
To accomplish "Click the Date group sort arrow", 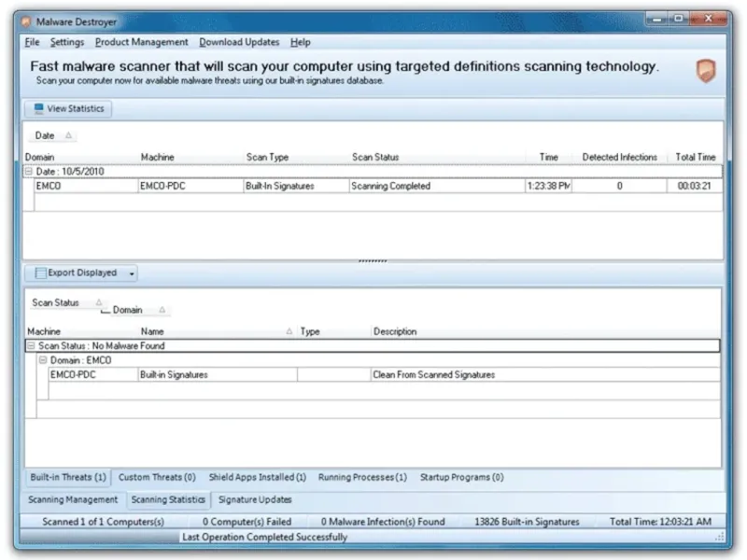I will click(x=69, y=136).
